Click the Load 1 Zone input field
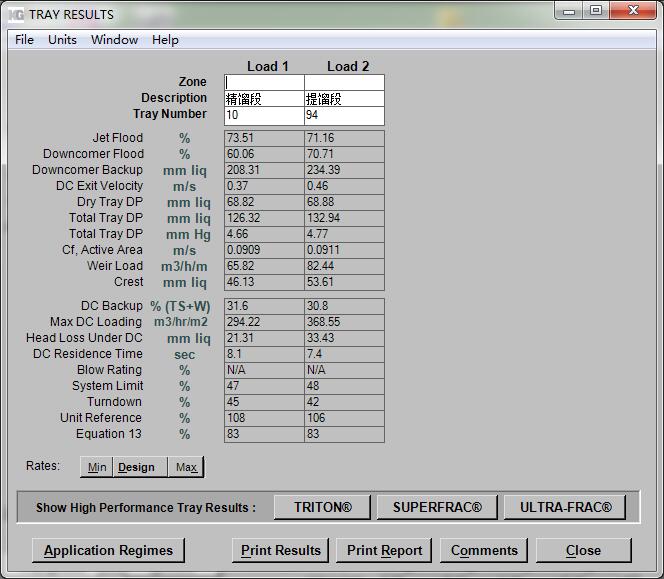The width and height of the screenshot is (664, 579). click(264, 82)
